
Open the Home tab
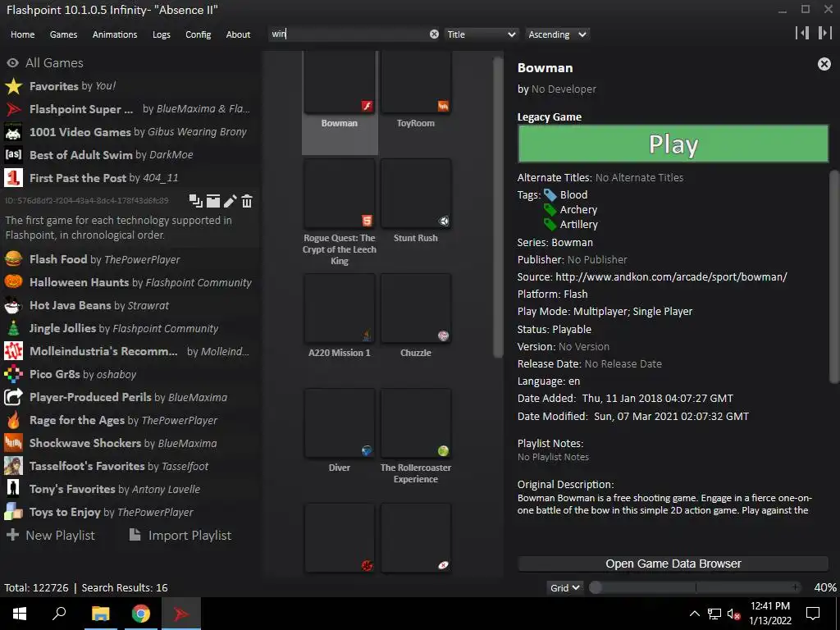(x=22, y=34)
